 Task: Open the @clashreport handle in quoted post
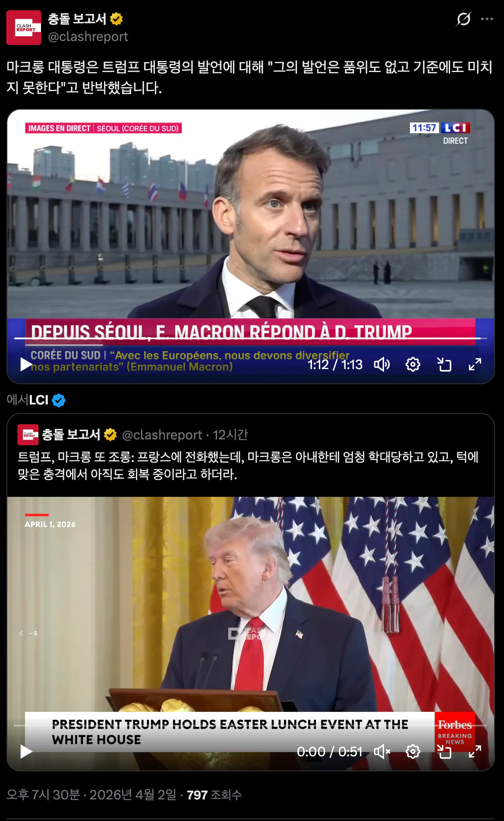click(x=162, y=435)
